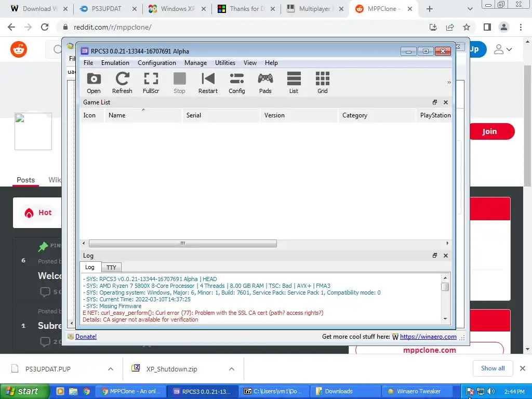Close the Log panel
532x399 pixels.
coord(446,255)
